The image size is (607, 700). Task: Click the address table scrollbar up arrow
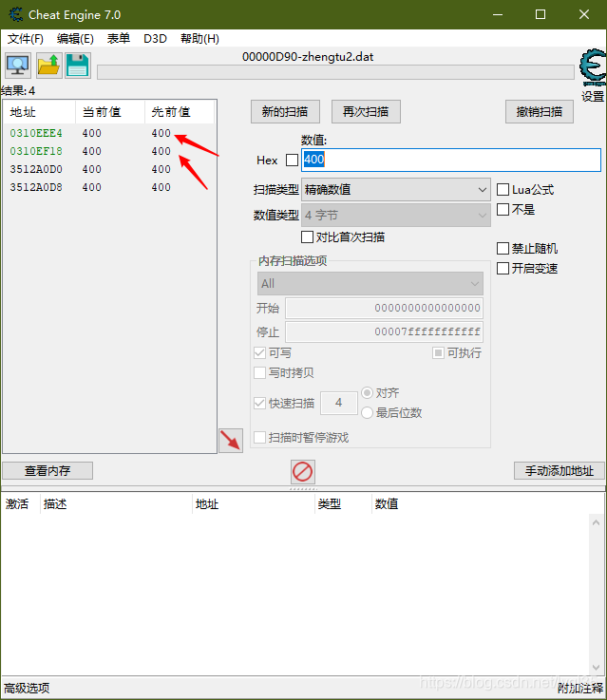[x=597, y=521]
